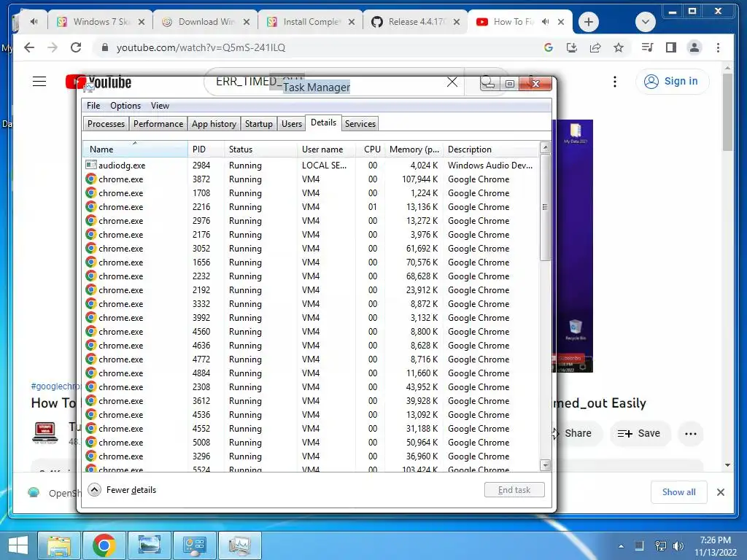This screenshot has width=747, height=560.
Task: Toggle Chrome side panel icon
Action: pyautogui.click(x=671, y=47)
